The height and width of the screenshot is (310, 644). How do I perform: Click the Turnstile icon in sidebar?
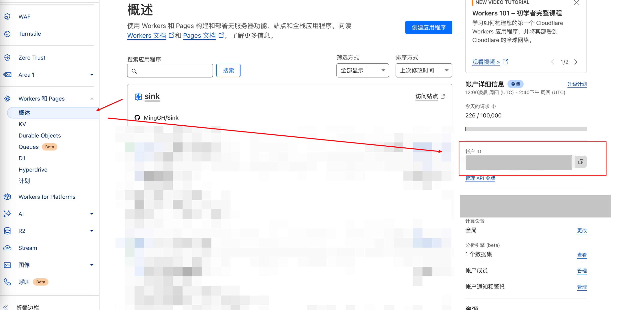7,34
